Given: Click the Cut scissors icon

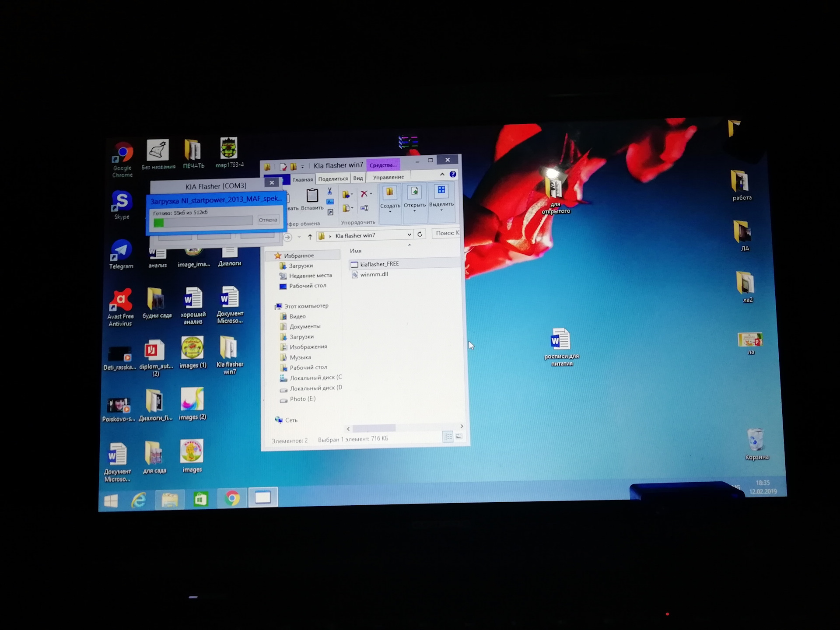Looking at the screenshot, I should coord(330,191).
